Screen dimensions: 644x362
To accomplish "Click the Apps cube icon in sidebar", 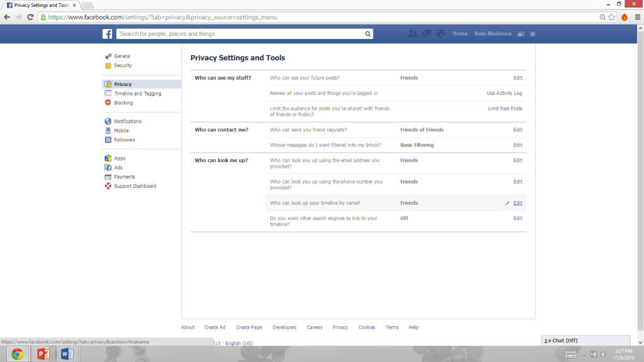I will [108, 158].
